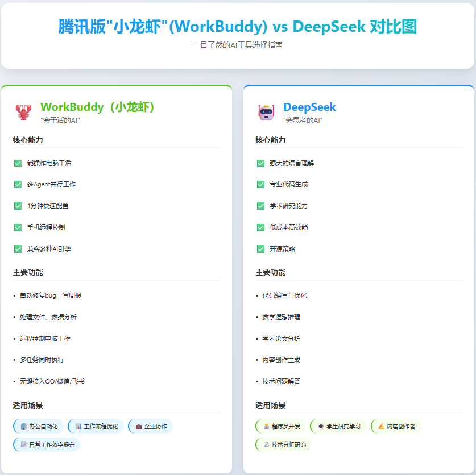Select the 日常工作效率提升 scenario tag
Image resolution: width=476 pixels, height=475 pixels.
(x=47, y=445)
